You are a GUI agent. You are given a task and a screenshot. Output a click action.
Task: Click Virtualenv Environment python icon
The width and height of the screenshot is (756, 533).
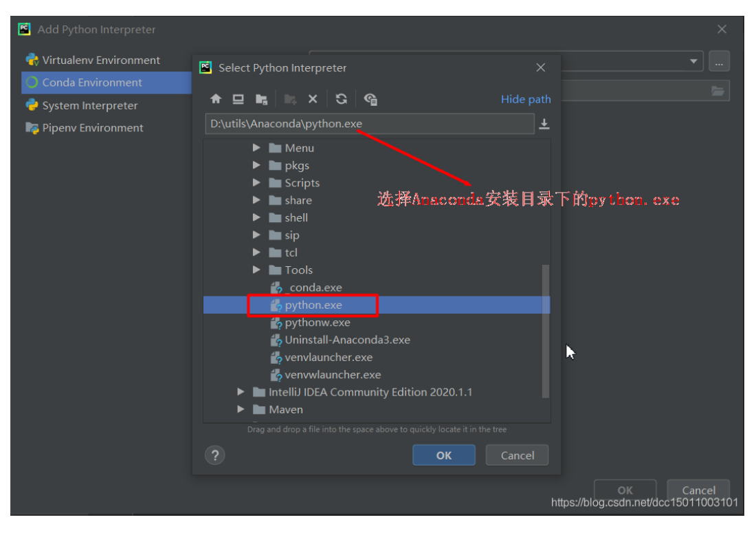coord(32,60)
